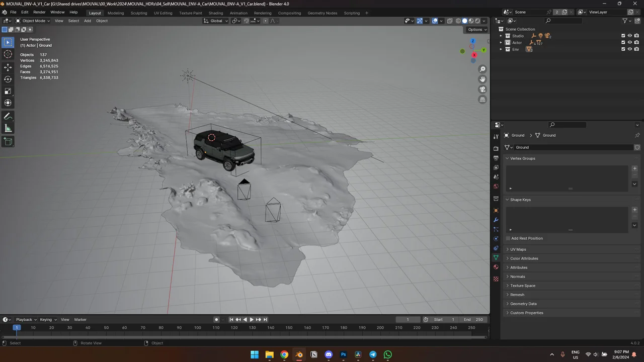Switch to the Shading workspace tab
644x362 pixels.
(x=215, y=13)
